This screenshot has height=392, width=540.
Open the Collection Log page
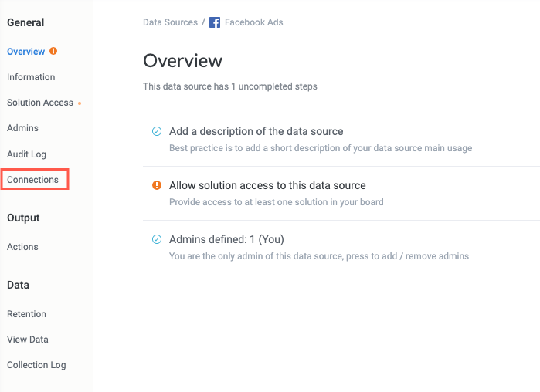[36, 365]
